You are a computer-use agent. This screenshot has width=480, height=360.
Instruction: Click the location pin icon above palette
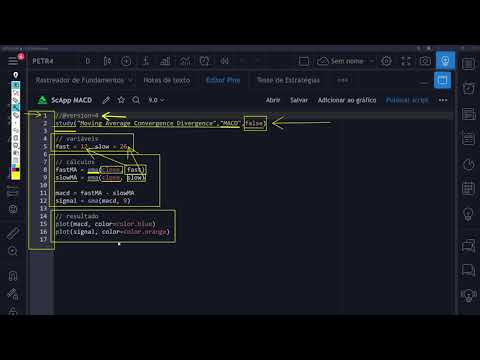[15, 75]
